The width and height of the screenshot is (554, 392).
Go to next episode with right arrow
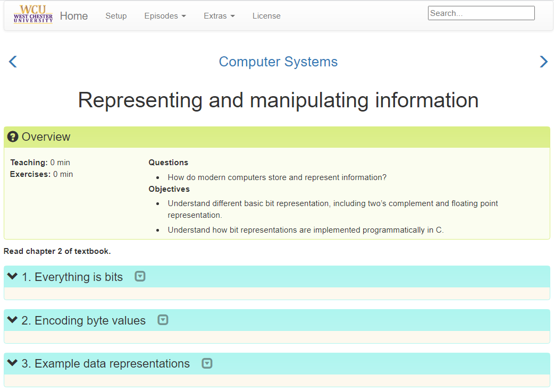[544, 62]
